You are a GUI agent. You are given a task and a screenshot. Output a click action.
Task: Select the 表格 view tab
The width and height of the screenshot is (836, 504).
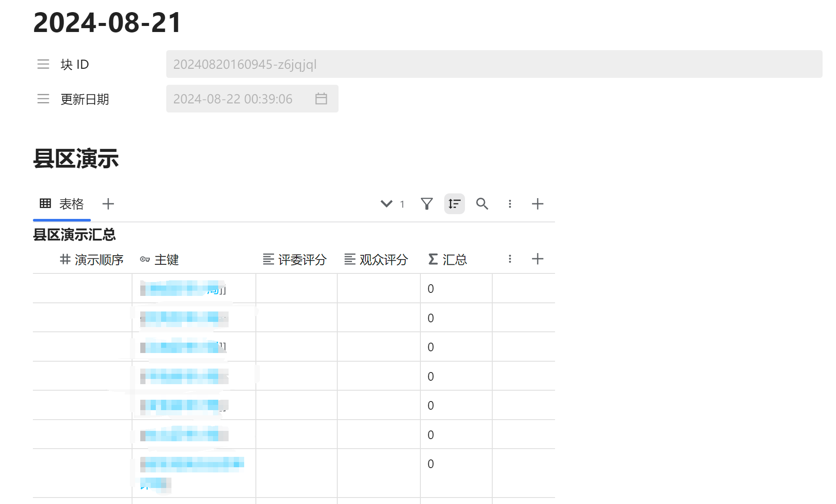[62, 204]
